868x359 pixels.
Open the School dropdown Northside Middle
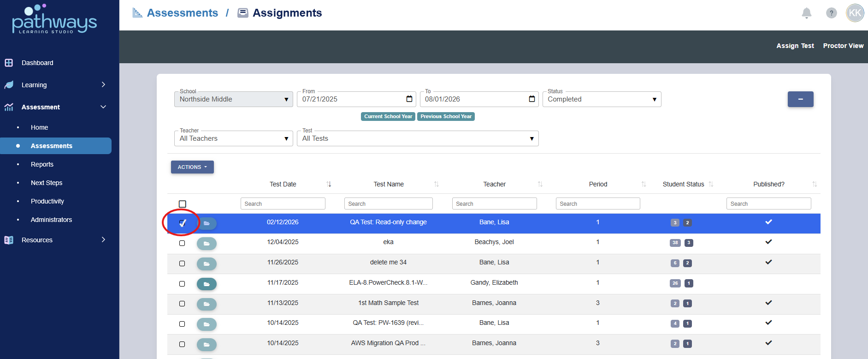pyautogui.click(x=234, y=99)
